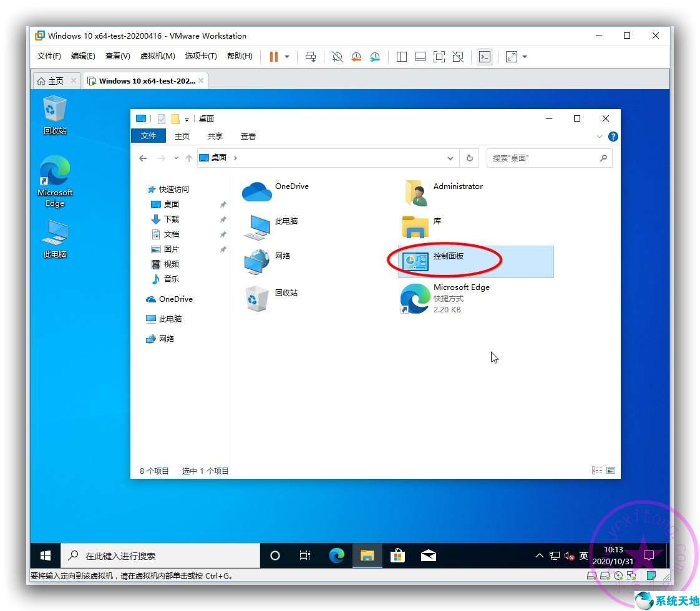Open the Snapshot Manager
The height and width of the screenshot is (611, 700).
click(375, 57)
